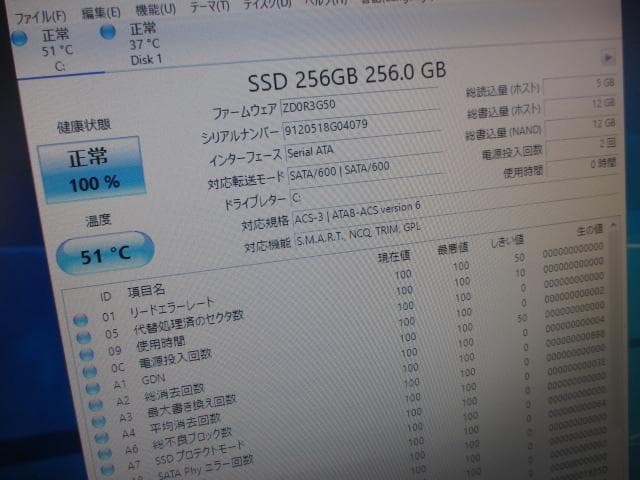Open the テーマ(T) menu
Viewport: 640px width, 480px height.
pos(210,7)
